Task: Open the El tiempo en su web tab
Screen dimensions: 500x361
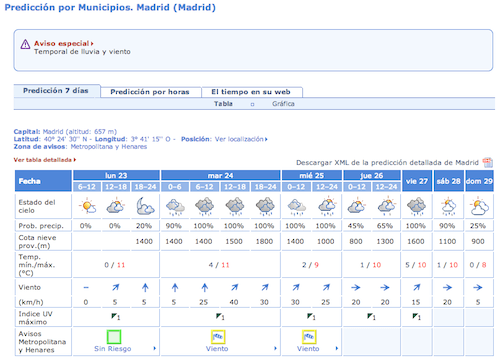Action: click(252, 92)
